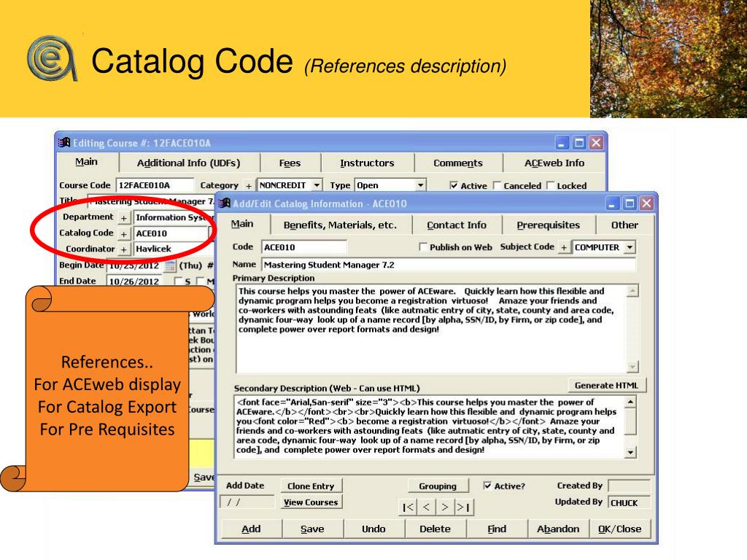This screenshot has width=747, height=560.
Task: Click the Generate HTML button
Action: [606, 385]
